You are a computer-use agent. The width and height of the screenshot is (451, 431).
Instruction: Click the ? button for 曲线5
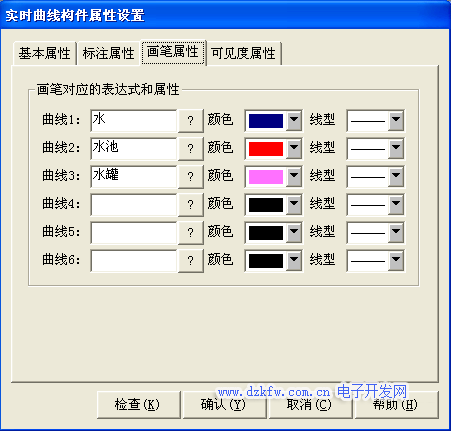[x=191, y=232]
